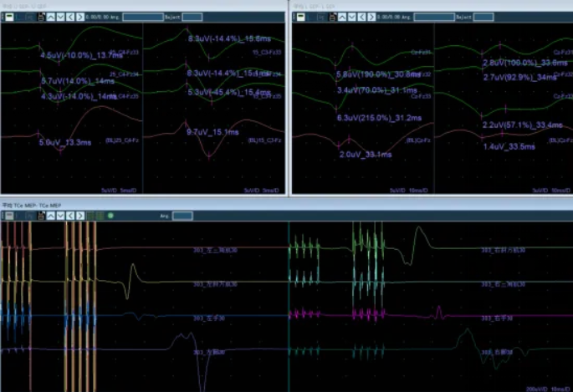Click the '9.7uV_15.1ms' baseline label
Screen dimensions: 573x392
(212, 132)
